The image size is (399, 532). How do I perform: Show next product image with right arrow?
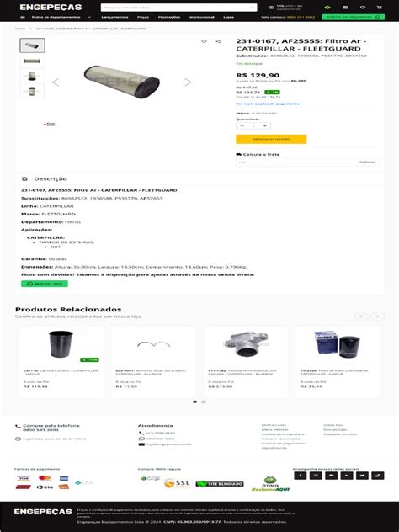point(188,82)
